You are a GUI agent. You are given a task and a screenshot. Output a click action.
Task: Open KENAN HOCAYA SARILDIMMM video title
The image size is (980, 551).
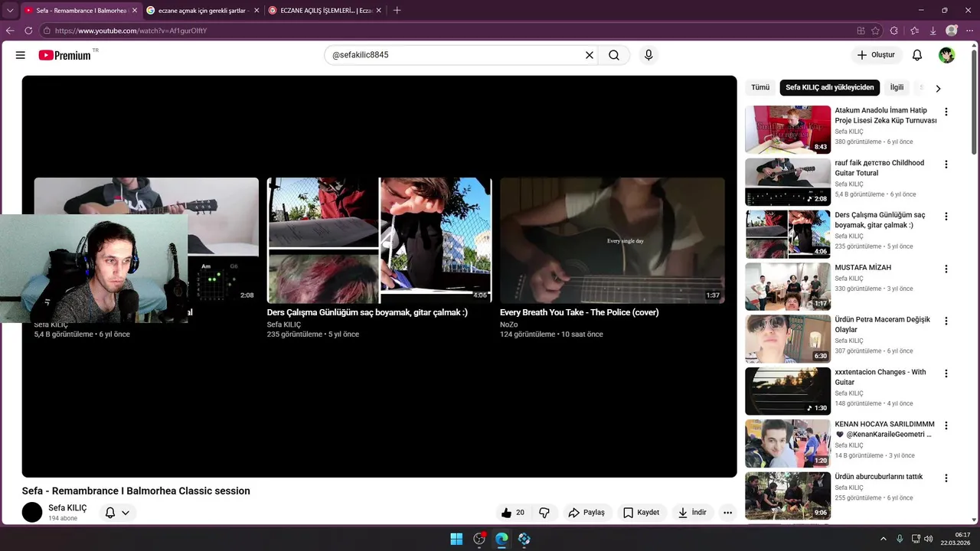point(884,429)
